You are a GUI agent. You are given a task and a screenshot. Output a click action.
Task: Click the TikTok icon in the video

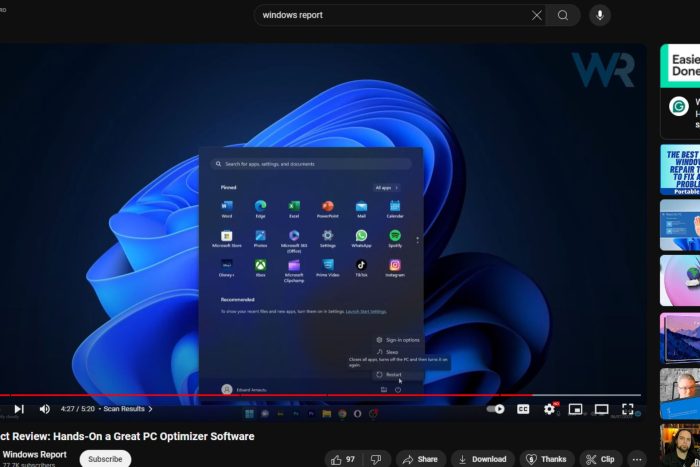click(361, 268)
